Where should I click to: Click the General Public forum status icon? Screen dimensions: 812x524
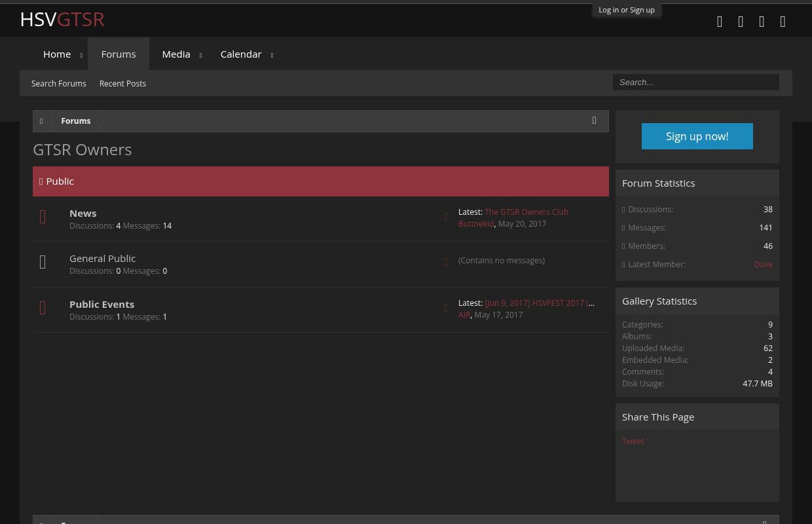point(43,262)
